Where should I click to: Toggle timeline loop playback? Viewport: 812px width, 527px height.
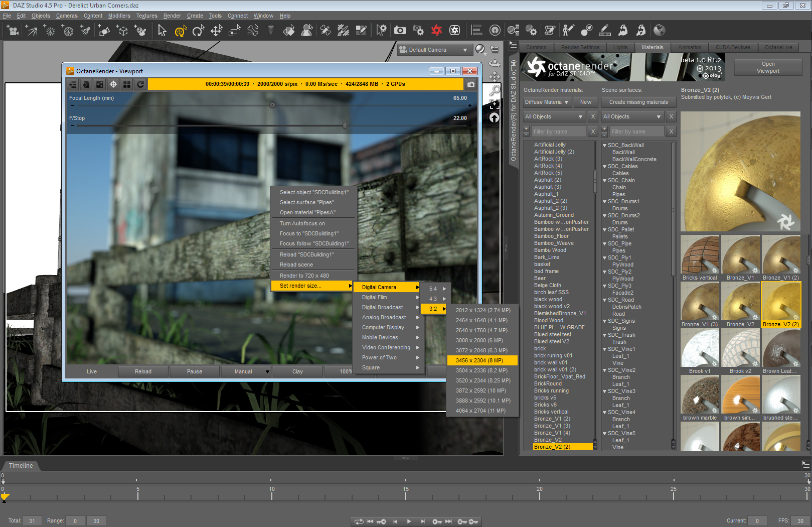click(359, 521)
